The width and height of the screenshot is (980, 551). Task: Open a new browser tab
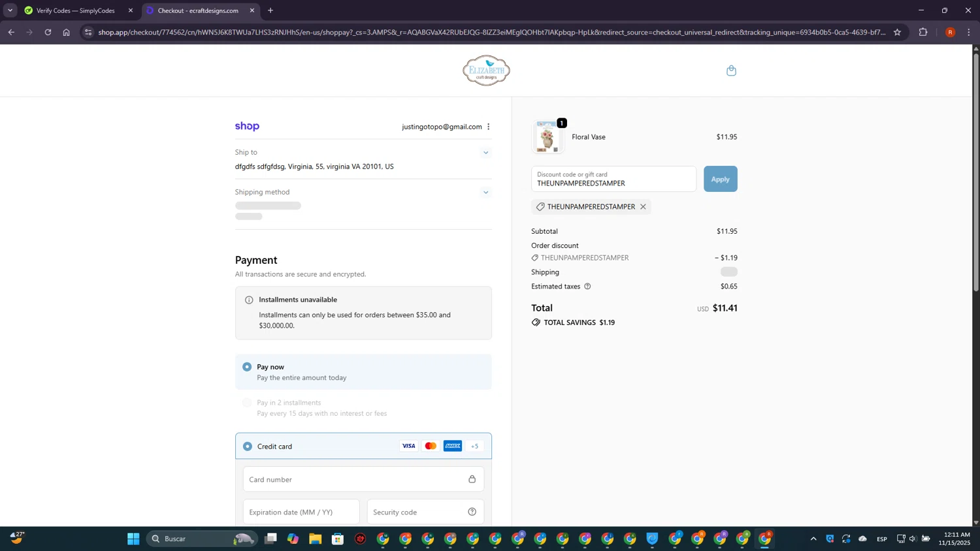pyautogui.click(x=270, y=10)
